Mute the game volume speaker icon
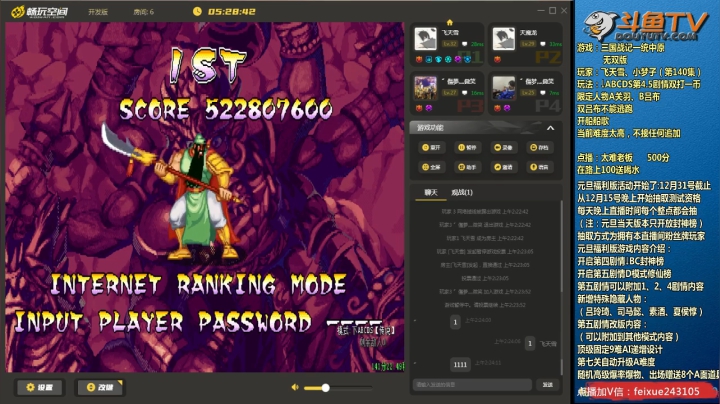The height and width of the screenshot is (404, 720). [x=295, y=387]
